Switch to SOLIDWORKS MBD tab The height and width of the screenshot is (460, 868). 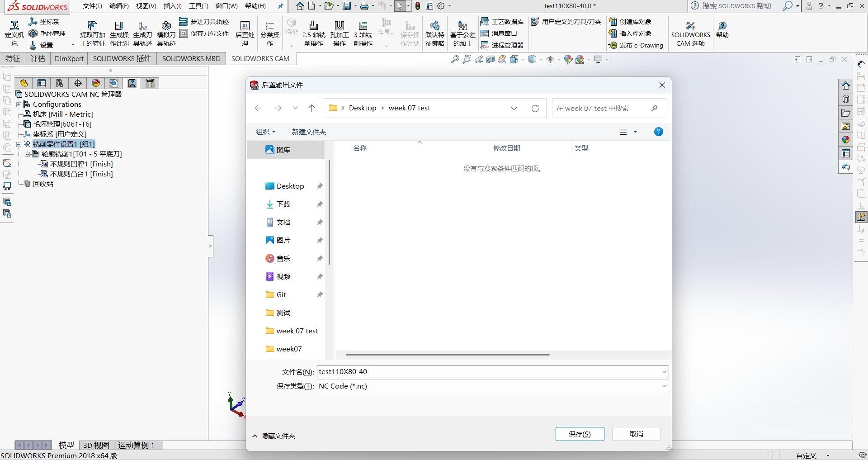pos(191,58)
